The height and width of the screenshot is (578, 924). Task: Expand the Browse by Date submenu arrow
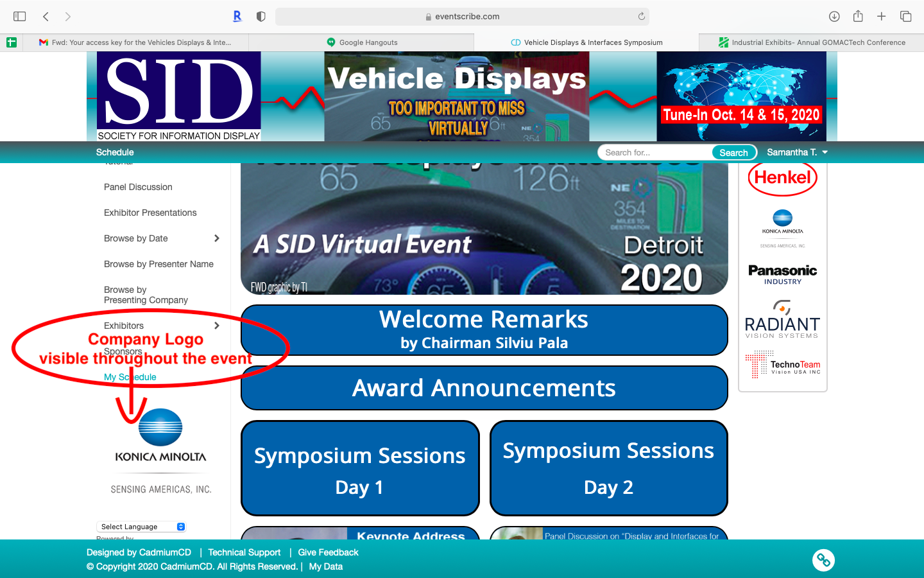[216, 238]
